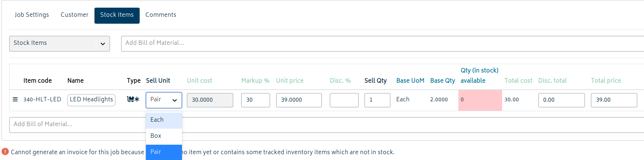Click the top Add Bill of Material field

click(383, 43)
